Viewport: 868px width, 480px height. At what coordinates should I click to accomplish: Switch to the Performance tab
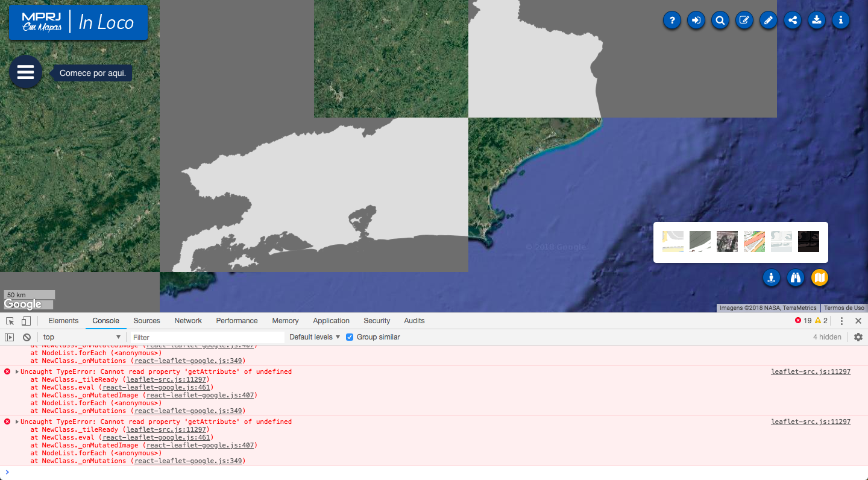tap(237, 321)
